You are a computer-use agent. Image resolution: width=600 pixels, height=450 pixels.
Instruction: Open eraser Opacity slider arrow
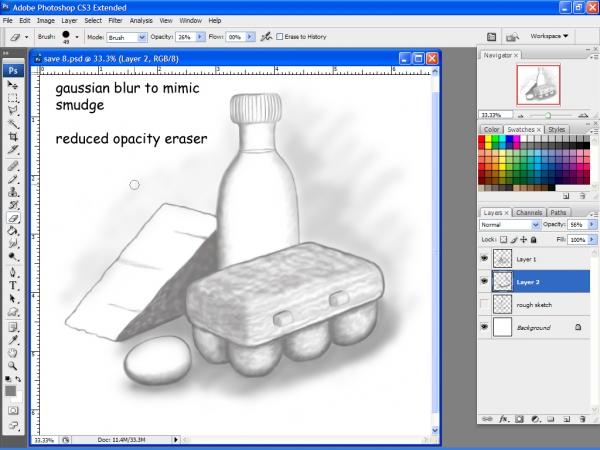coord(200,37)
